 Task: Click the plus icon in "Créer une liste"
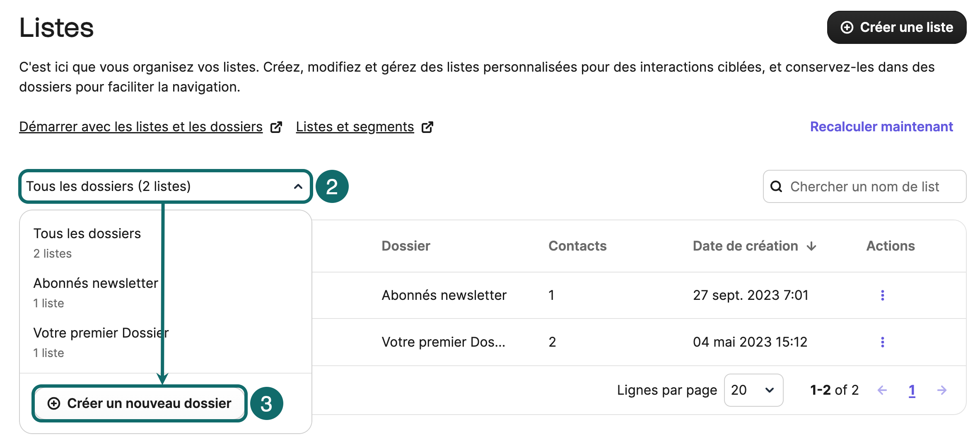847,27
